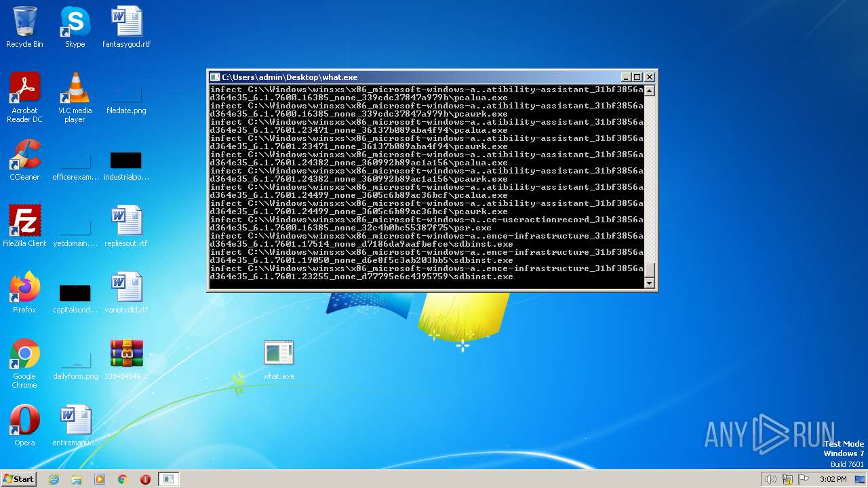
Task: Open the Recycle Bin icon
Action: pos(24,27)
